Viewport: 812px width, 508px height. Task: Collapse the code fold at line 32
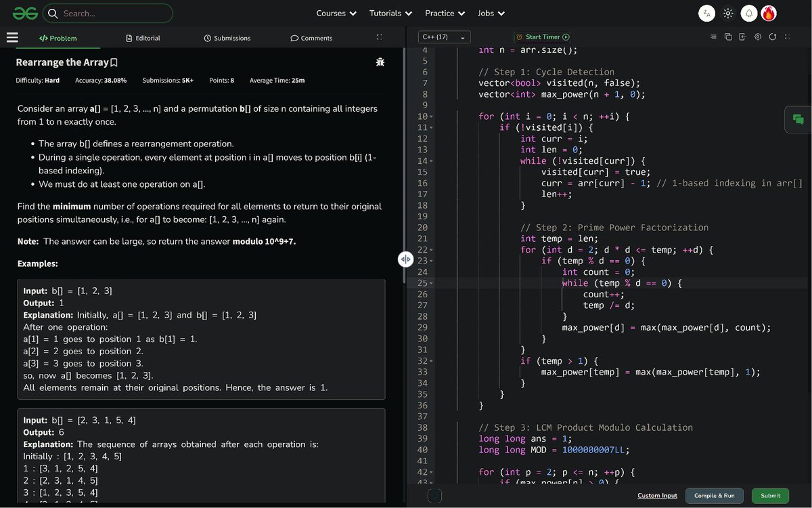431,361
